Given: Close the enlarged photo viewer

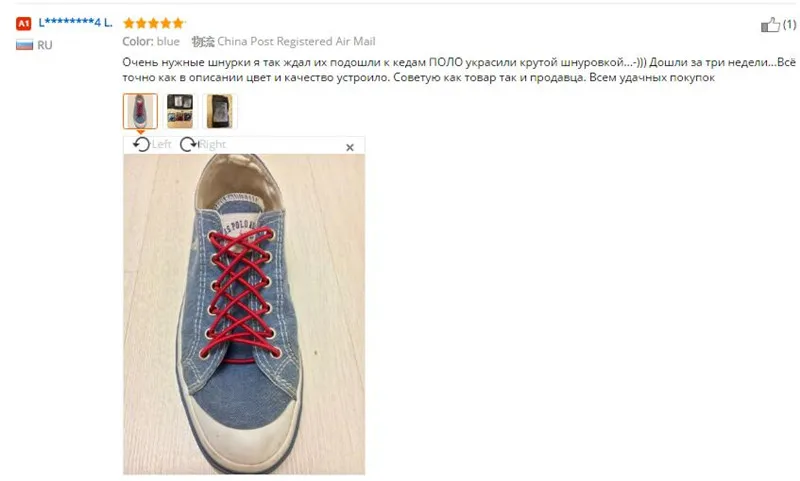Looking at the screenshot, I should point(349,147).
